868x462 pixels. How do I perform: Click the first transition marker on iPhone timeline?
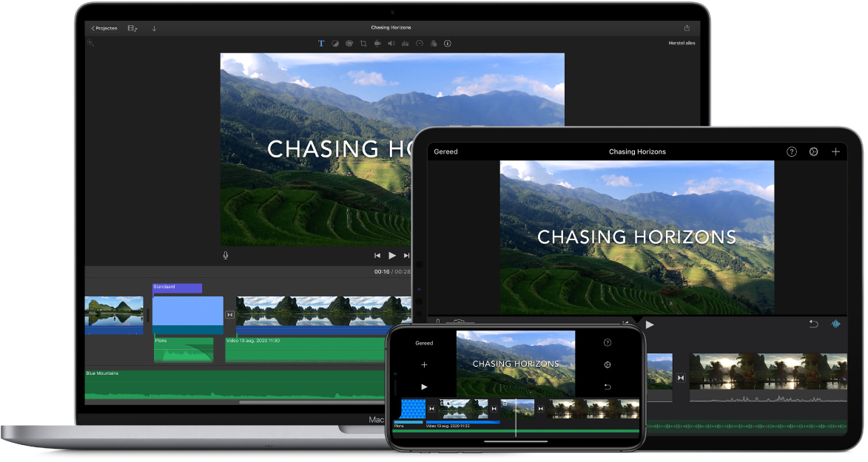pyautogui.click(x=431, y=409)
